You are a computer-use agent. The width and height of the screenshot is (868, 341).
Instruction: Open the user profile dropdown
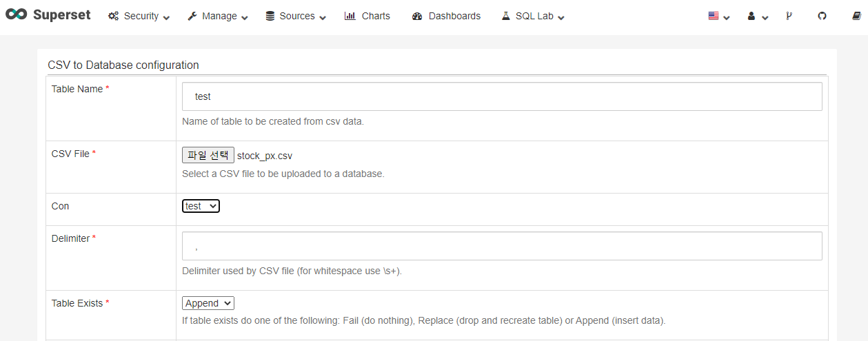click(x=758, y=16)
